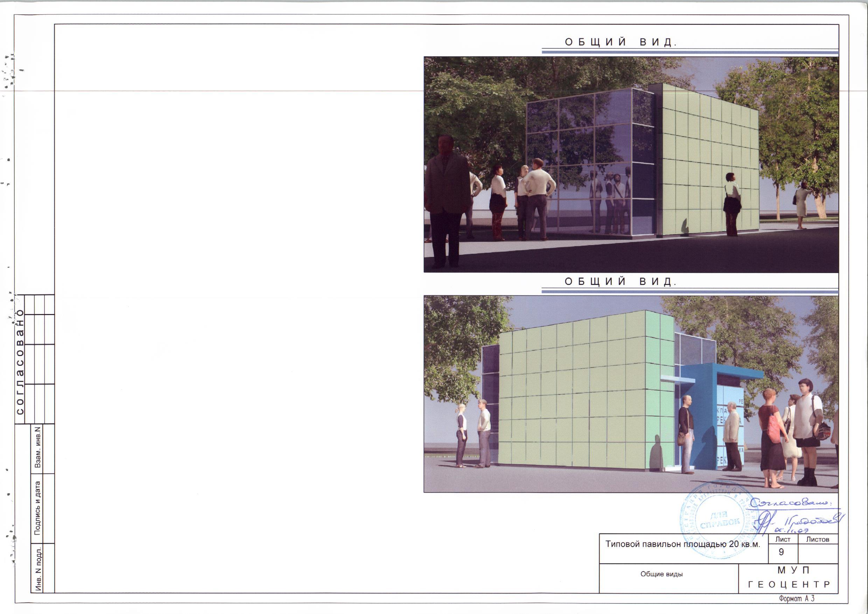
Task: Click the 'Общие виды' cell
Action: coord(661,574)
